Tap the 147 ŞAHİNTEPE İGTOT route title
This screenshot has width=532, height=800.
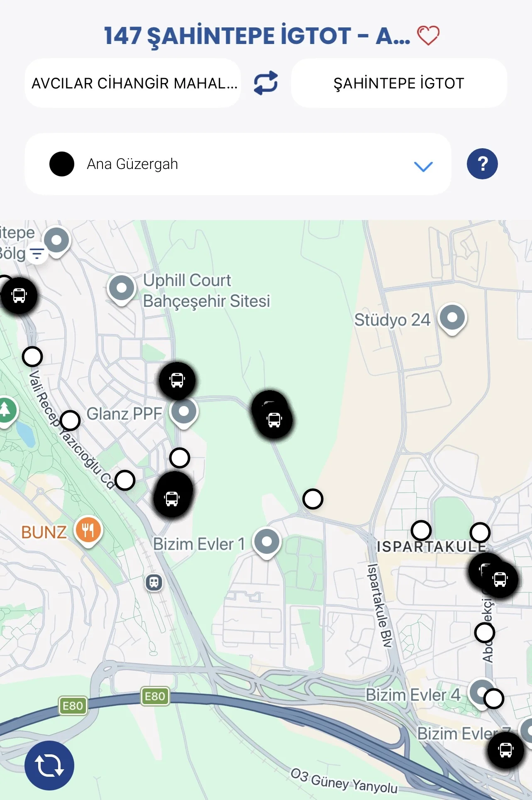[257, 36]
